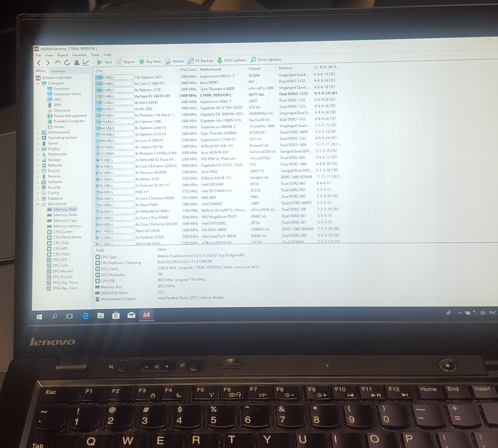498x448 pixels.
Task: Open the graph chart icon
Action: [86, 62]
